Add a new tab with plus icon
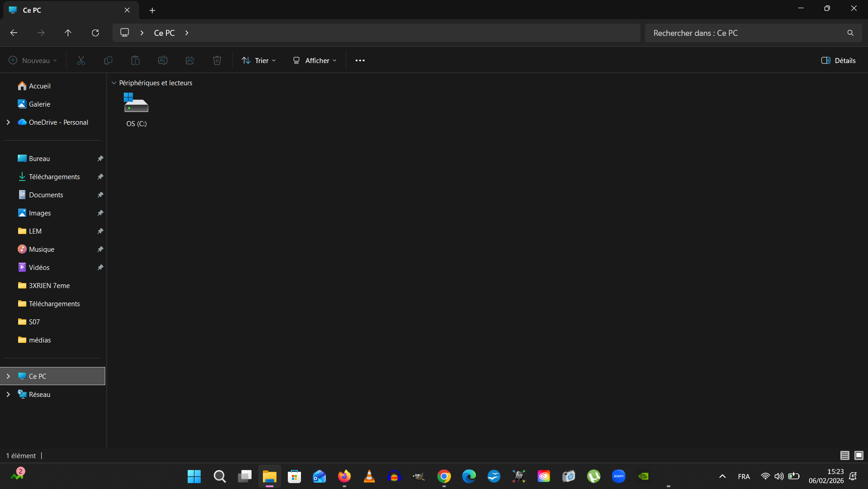 click(152, 10)
